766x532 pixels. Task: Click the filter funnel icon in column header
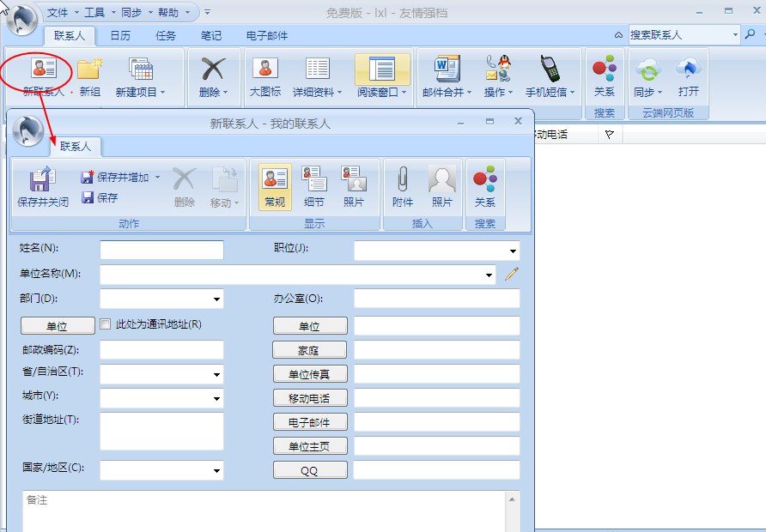click(609, 134)
